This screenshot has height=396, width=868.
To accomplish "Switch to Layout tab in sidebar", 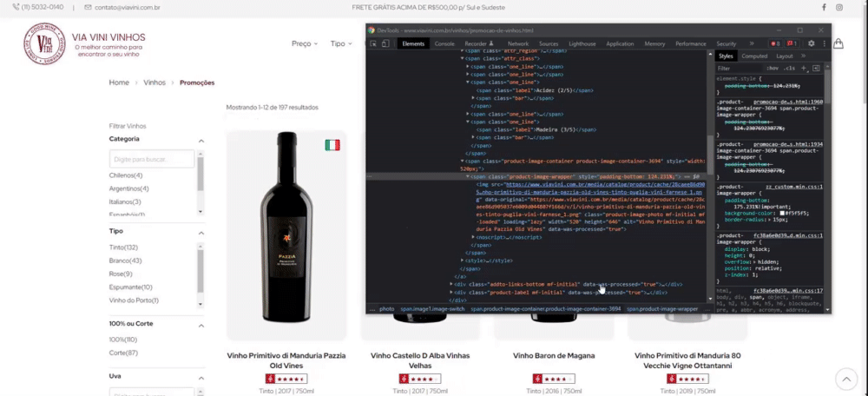I will click(785, 56).
